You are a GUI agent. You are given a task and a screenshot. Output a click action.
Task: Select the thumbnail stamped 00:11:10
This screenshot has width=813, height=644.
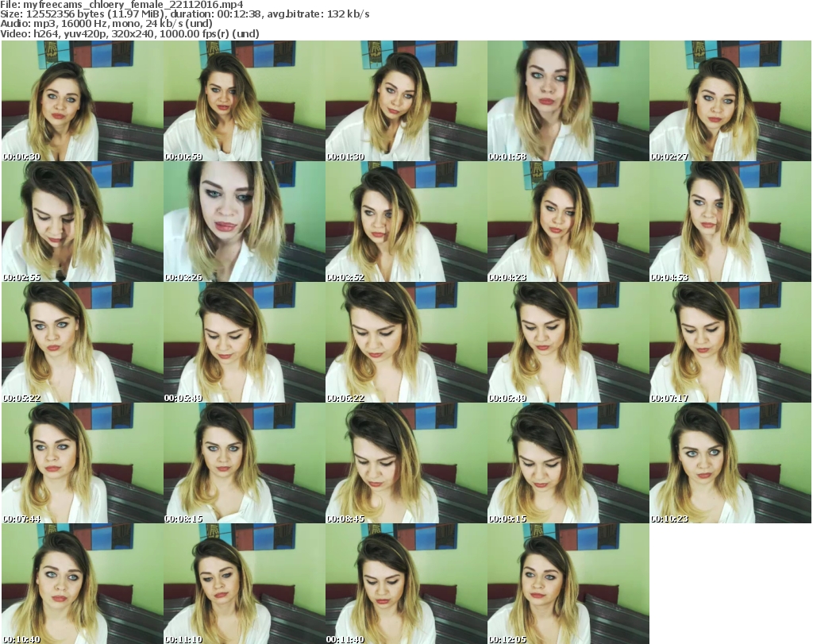tap(245, 584)
